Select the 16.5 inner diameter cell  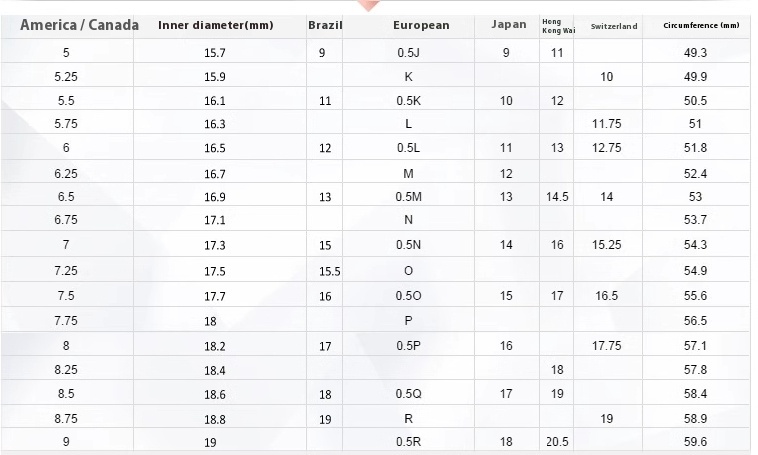pos(215,148)
